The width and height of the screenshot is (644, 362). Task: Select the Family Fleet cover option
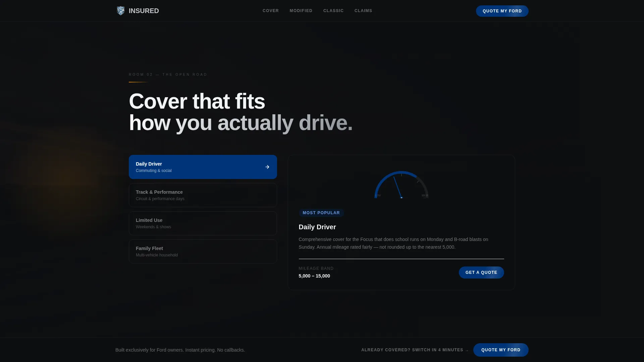tap(203, 251)
